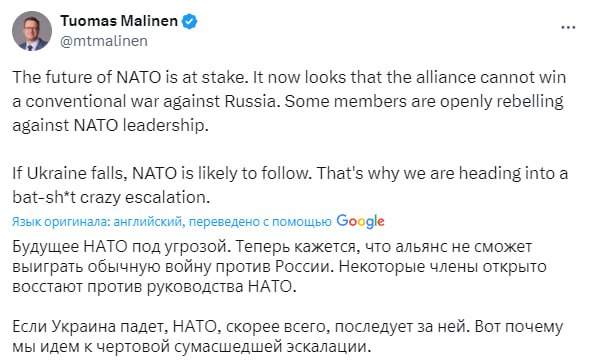Open the @mtmalinen handle link

pyautogui.click(x=104, y=41)
